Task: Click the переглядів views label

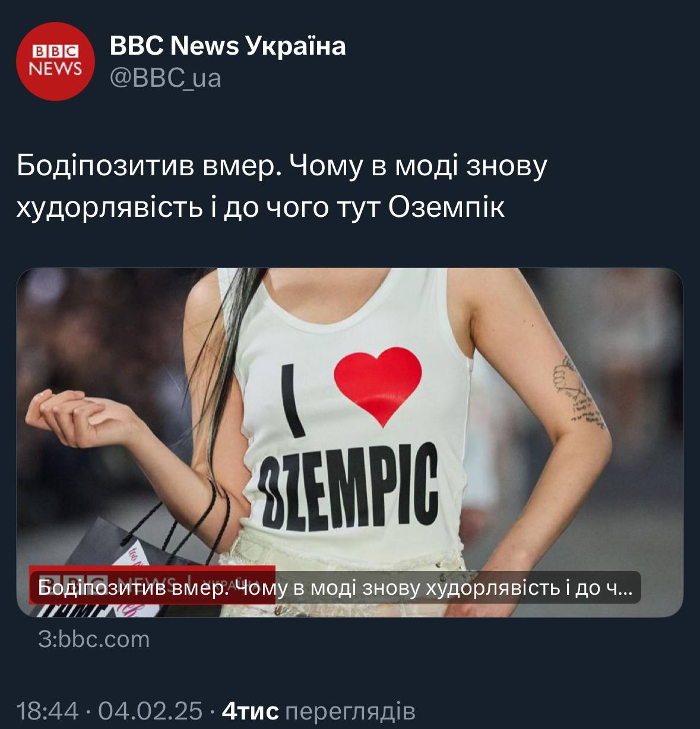Action: pyautogui.click(x=350, y=712)
